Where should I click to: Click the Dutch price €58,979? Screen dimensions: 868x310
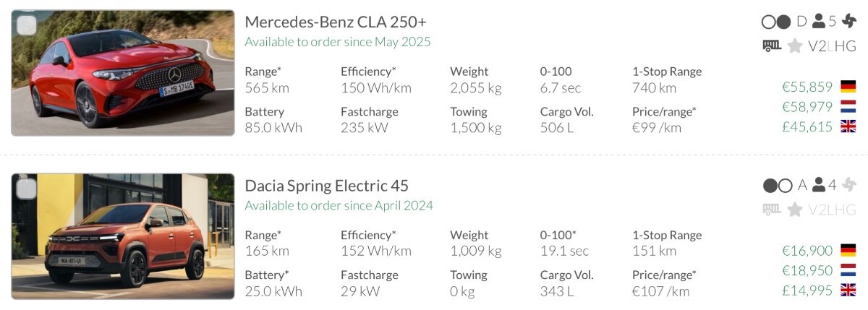807,107
